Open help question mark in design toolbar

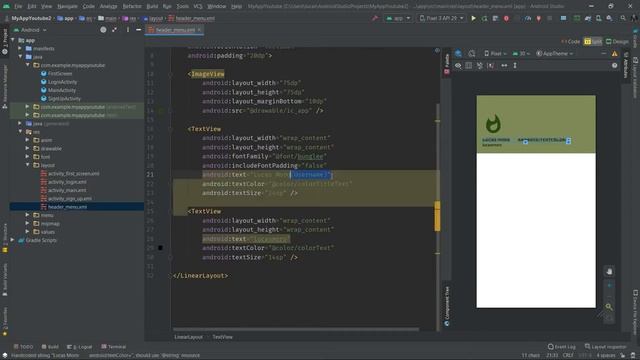(614, 65)
